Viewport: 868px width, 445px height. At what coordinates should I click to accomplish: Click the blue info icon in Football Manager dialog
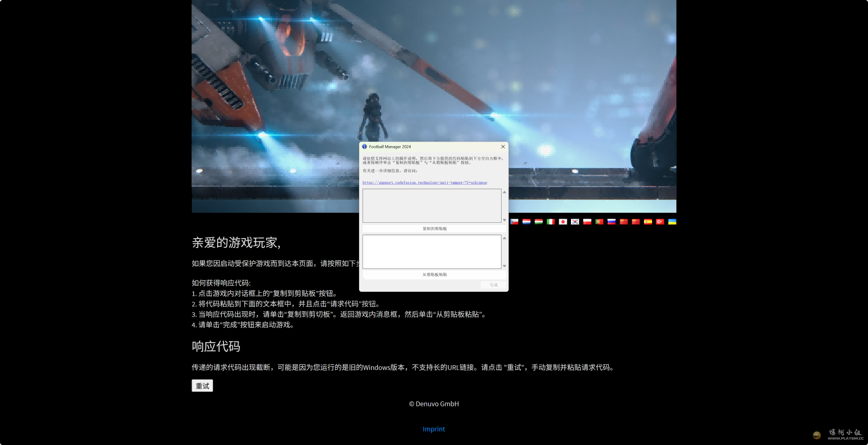coord(365,147)
